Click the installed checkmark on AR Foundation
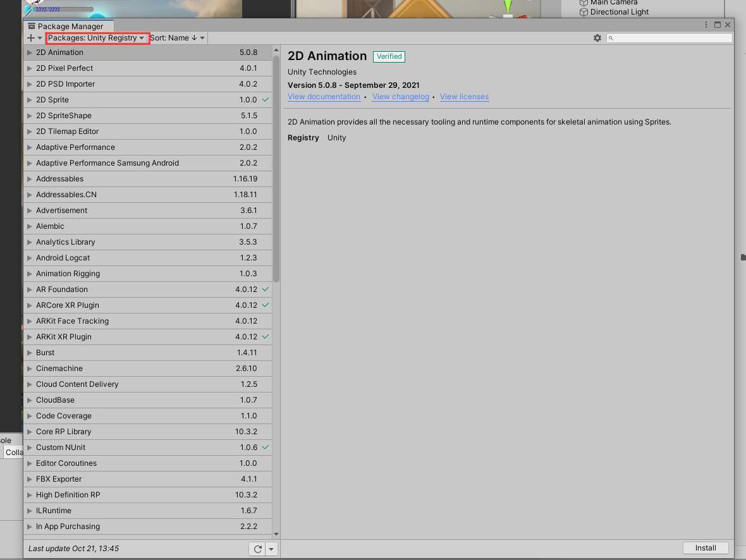The width and height of the screenshot is (746, 560). [x=266, y=289]
